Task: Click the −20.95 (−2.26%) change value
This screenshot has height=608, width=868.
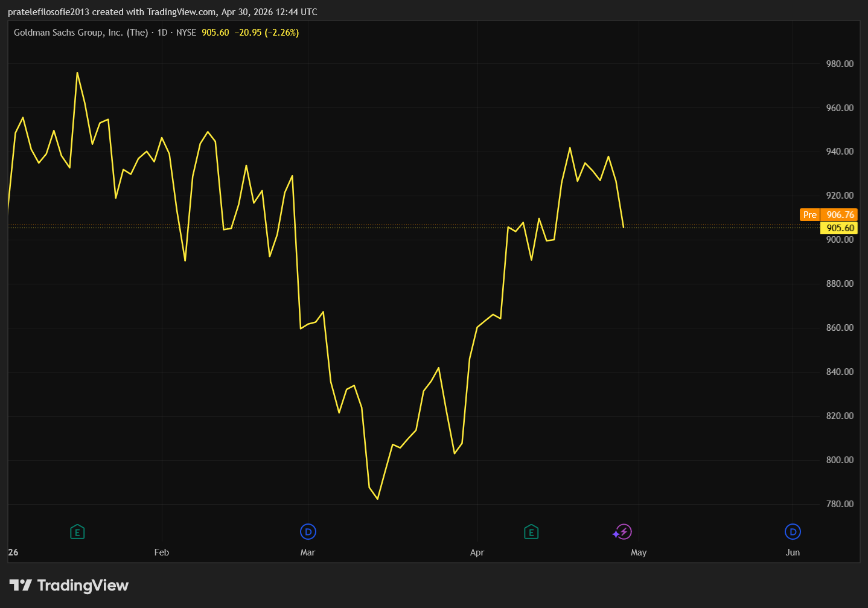Action: 267,33
